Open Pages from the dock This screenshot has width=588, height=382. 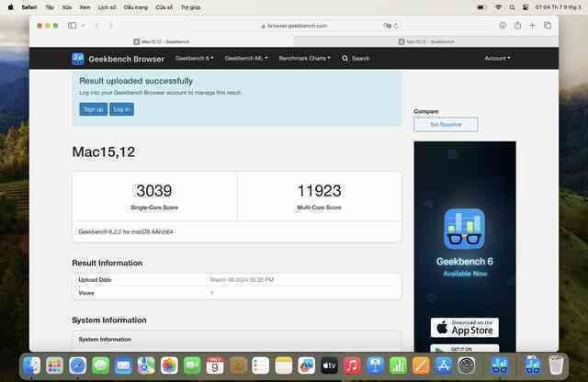click(421, 365)
